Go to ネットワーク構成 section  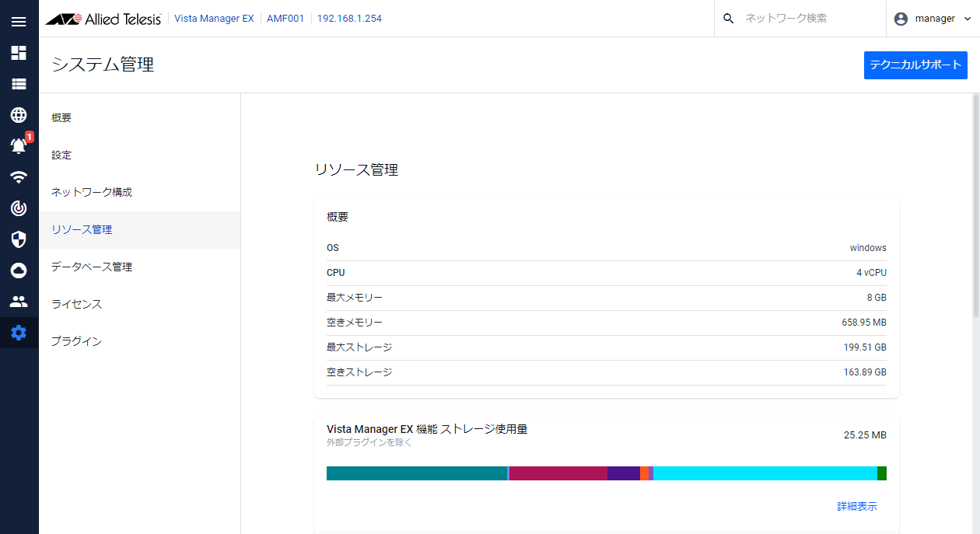click(x=92, y=192)
